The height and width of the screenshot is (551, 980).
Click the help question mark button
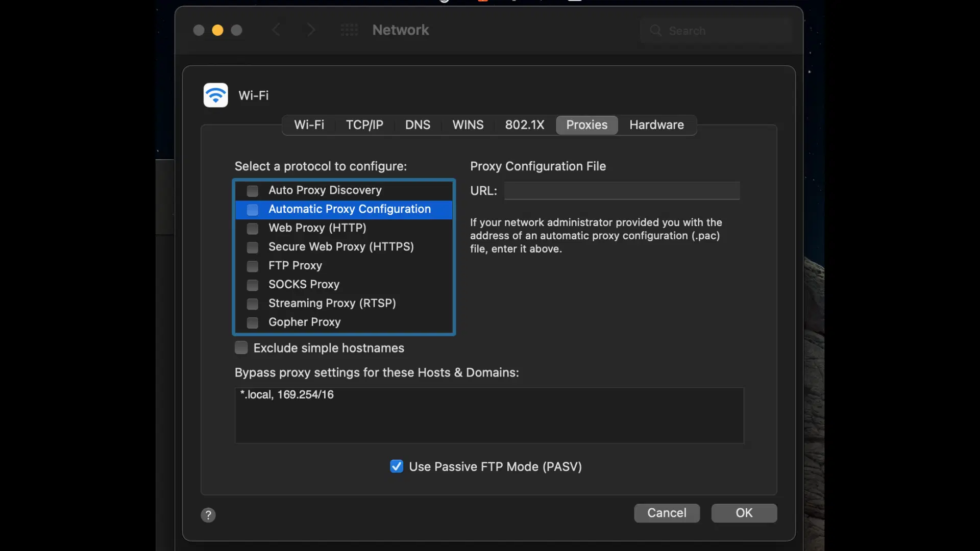click(x=208, y=515)
